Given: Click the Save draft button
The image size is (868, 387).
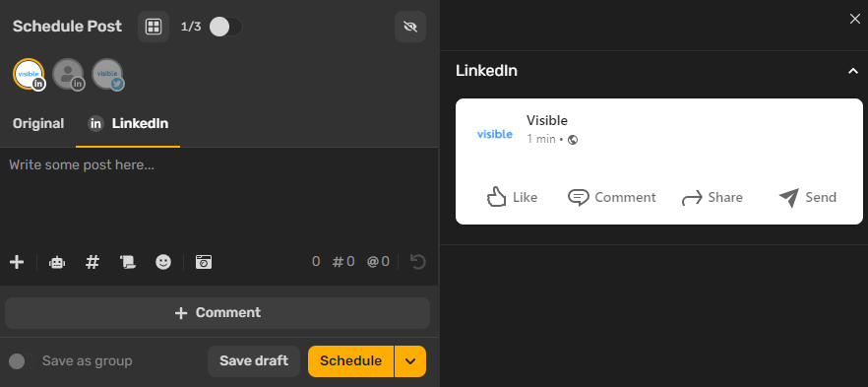Looking at the screenshot, I should pos(254,361).
